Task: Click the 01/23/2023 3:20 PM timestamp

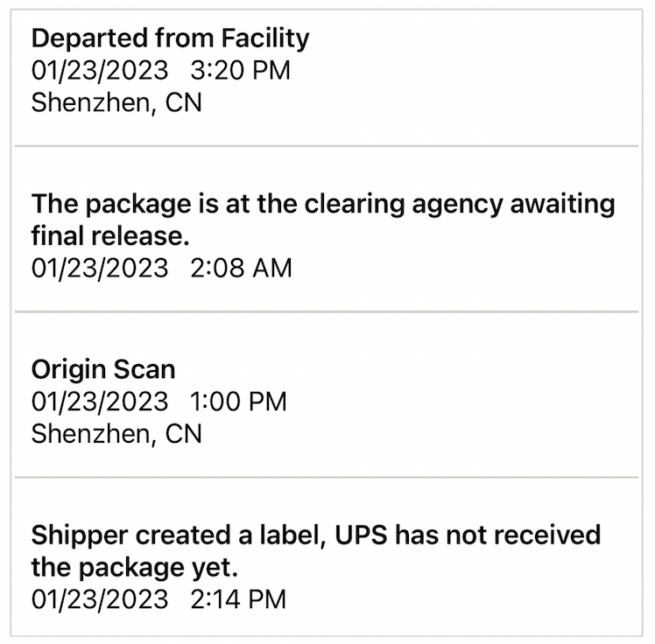Action: click(161, 70)
